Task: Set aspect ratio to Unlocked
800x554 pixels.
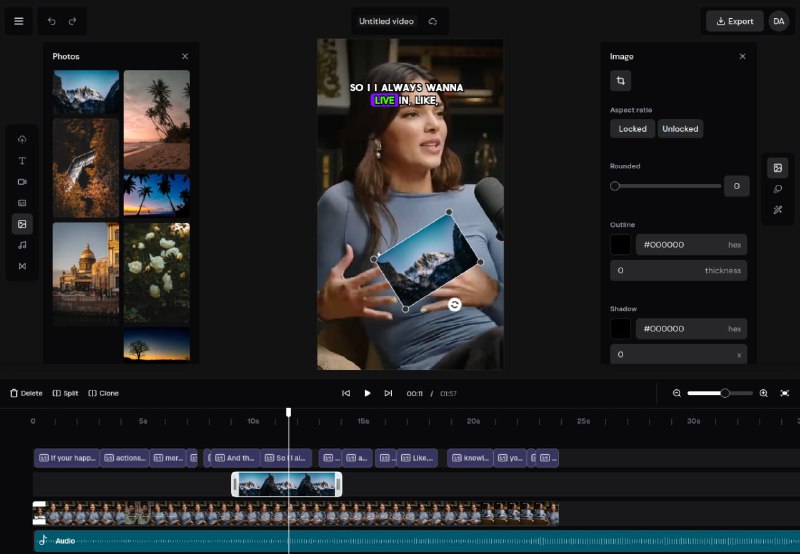Action: tap(680, 129)
